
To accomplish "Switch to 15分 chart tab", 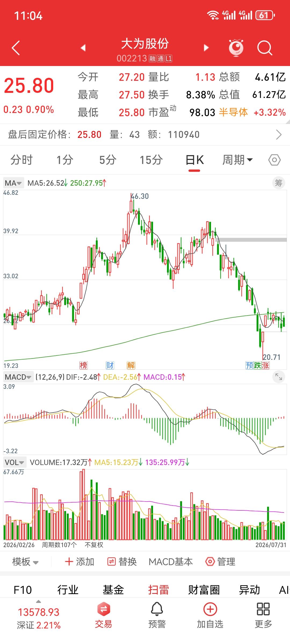I will [x=151, y=160].
